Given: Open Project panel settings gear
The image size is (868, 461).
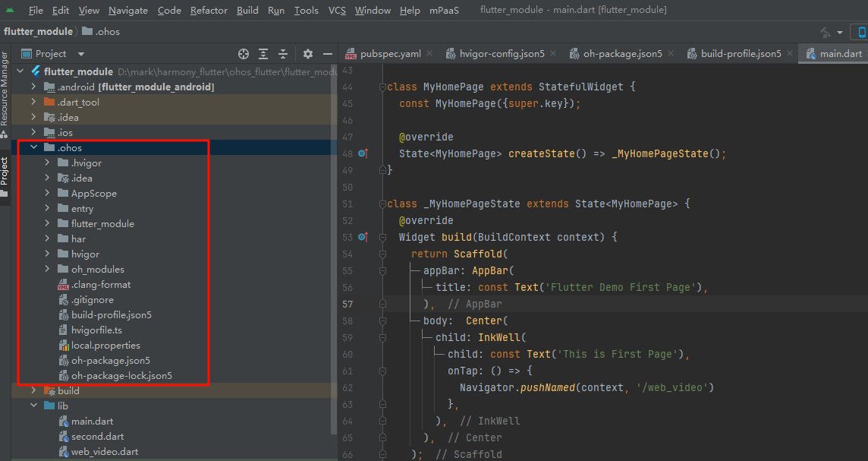Looking at the screenshot, I should pos(307,54).
